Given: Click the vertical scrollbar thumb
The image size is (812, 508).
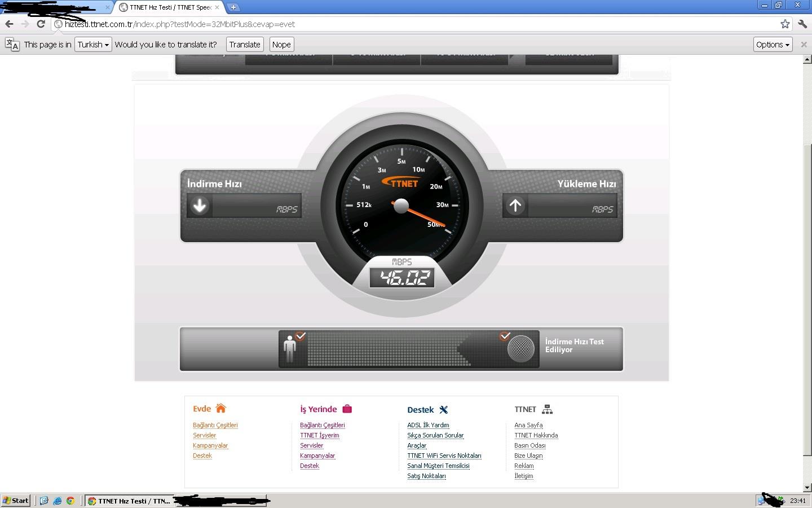Looking at the screenshot, I should pos(807,300).
